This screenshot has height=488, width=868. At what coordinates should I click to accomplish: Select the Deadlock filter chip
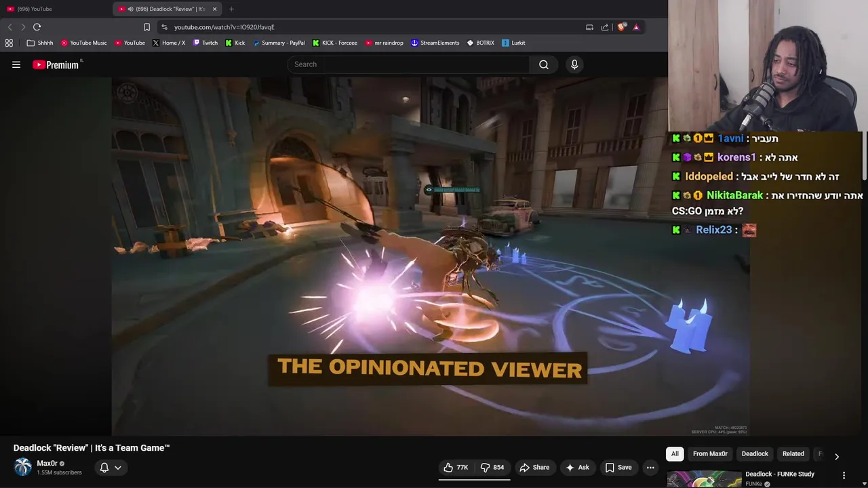point(755,454)
